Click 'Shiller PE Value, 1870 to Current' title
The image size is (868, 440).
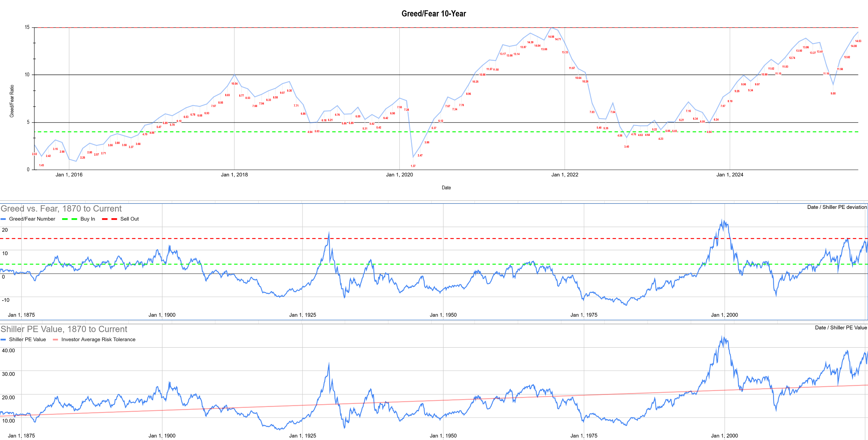(64, 329)
